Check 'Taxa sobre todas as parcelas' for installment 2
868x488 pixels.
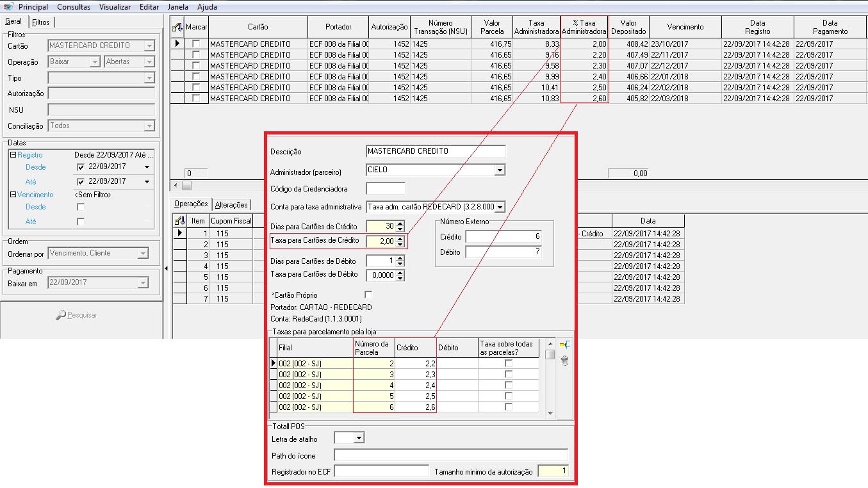point(509,363)
